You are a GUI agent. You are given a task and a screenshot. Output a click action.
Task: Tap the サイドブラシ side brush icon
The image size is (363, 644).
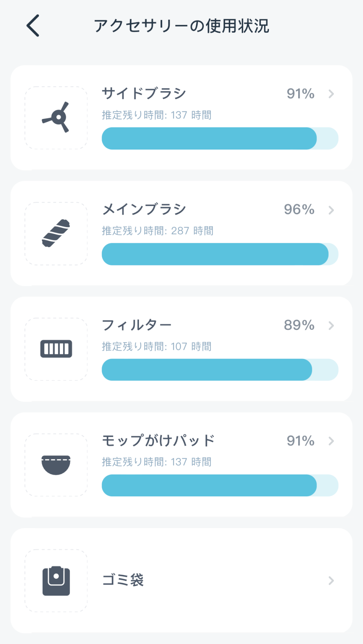point(56,117)
